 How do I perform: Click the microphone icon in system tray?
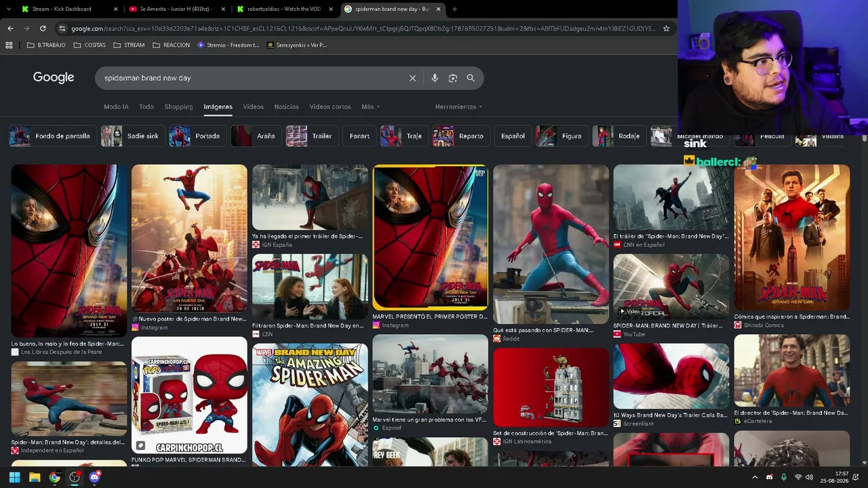click(x=784, y=477)
